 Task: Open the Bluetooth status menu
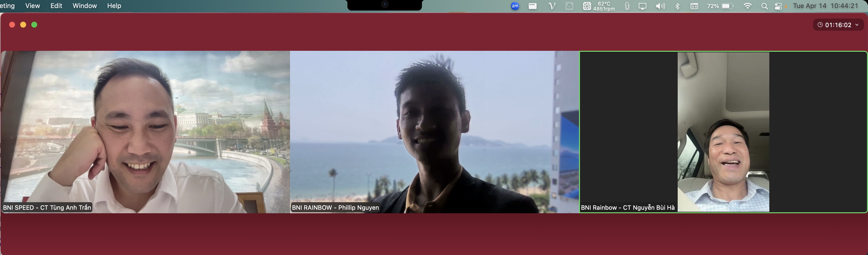[x=677, y=6]
